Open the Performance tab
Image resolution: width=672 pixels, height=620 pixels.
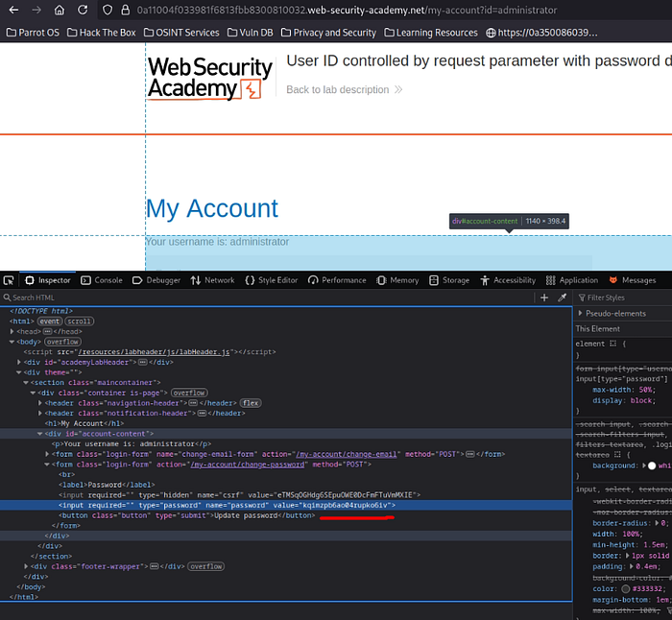pos(337,280)
